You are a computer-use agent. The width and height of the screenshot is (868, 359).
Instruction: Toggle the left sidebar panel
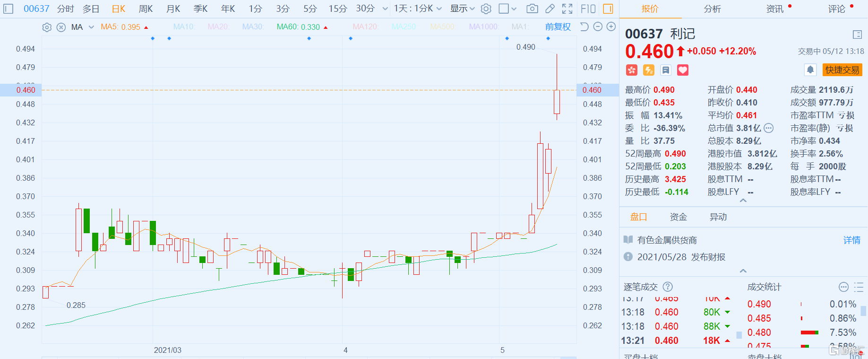coord(9,9)
